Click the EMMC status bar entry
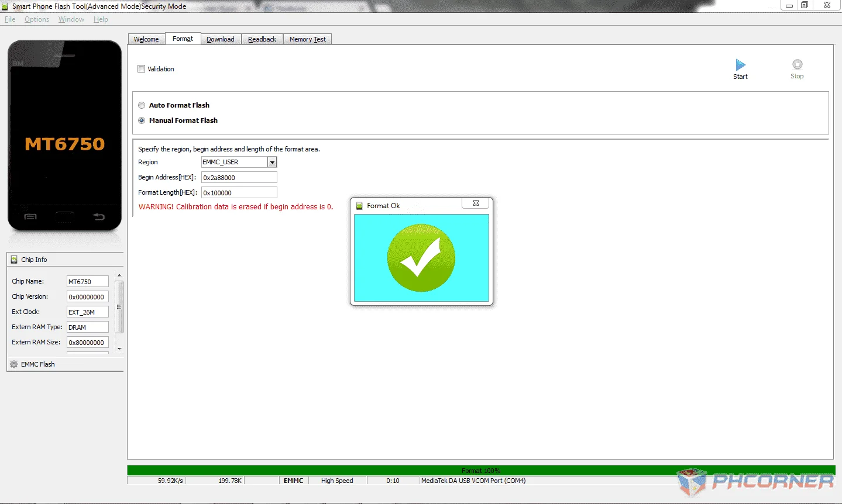 coord(293,481)
